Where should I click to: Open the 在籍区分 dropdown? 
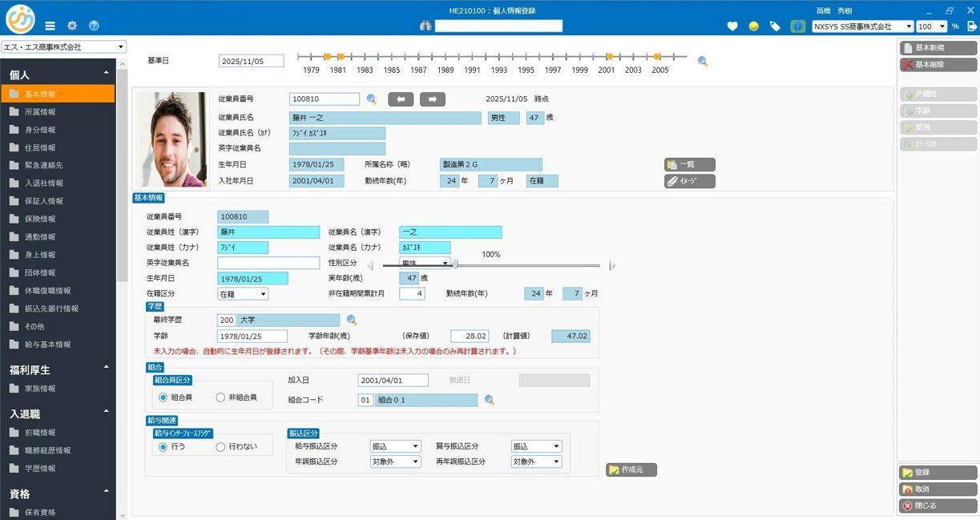point(243,294)
